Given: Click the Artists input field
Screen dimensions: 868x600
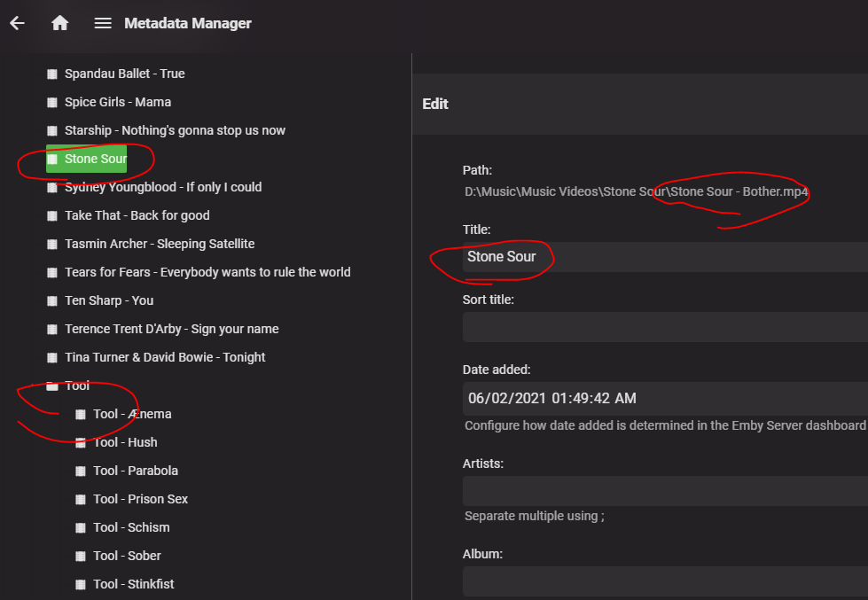Looking at the screenshot, I should (x=665, y=491).
